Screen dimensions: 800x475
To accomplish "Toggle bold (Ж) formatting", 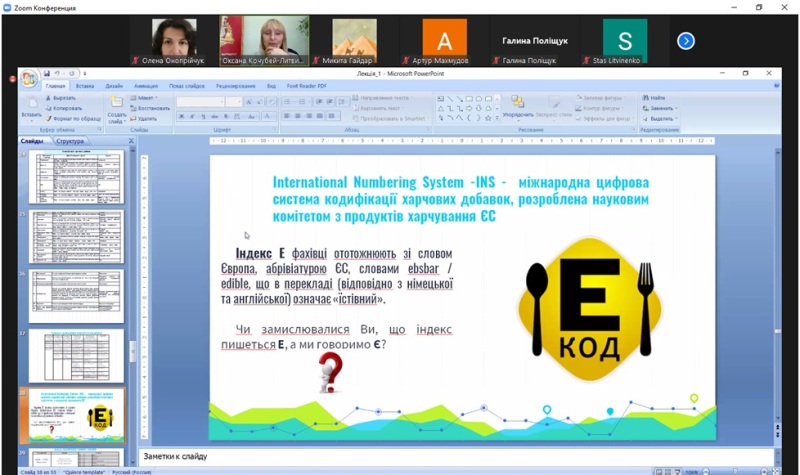I will pyautogui.click(x=181, y=116).
